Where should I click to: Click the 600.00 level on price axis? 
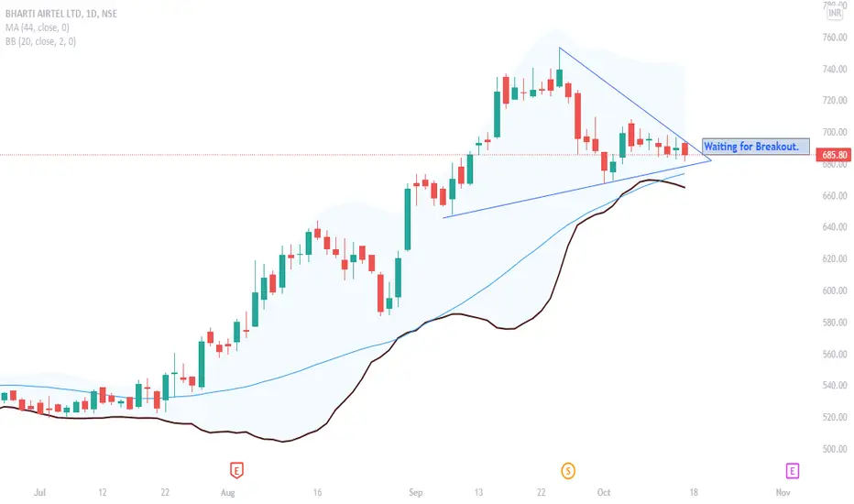click(x=835, y=290)
